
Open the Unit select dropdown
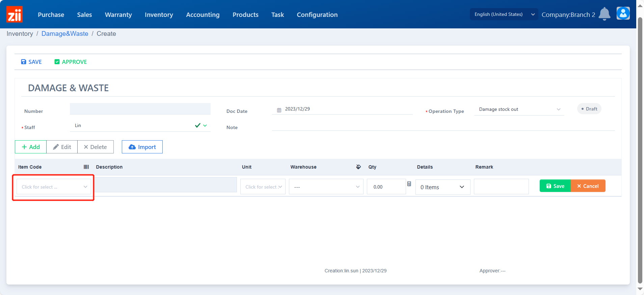coord(263,187)
